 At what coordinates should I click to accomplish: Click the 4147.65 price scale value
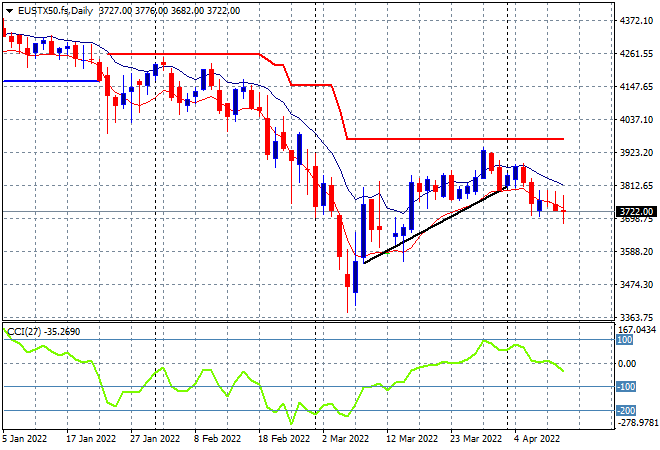point(636,87)
